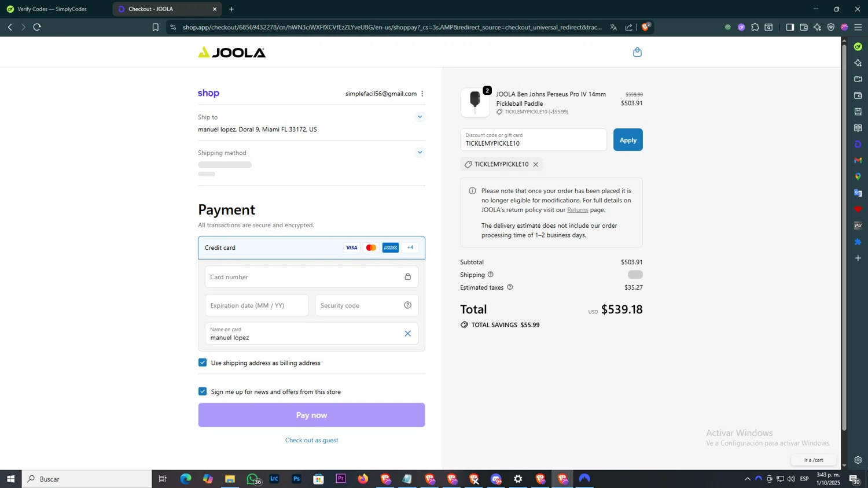Click the product name JOOLA Ben Johns Perseus
The image size is (868, 488).
click(x=551, y=99)
